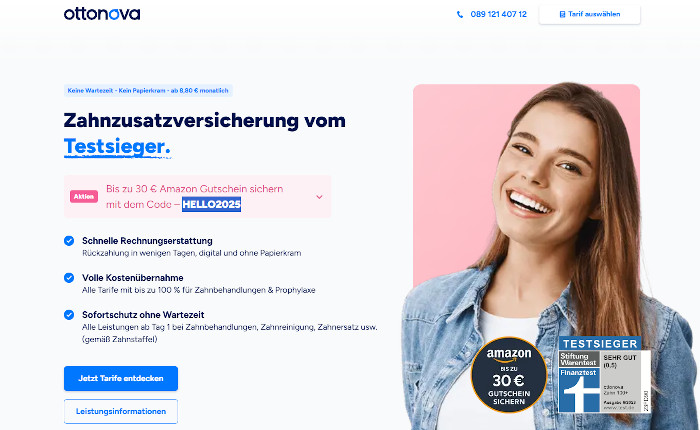The width and height of the screenshot is (700, 430).
Task: Open the Aktion promo banner details
Action: 197,196
